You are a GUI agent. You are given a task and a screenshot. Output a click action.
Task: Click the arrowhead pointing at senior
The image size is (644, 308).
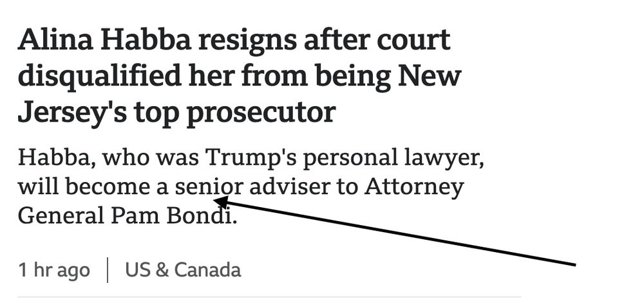[x=220, y=201]
